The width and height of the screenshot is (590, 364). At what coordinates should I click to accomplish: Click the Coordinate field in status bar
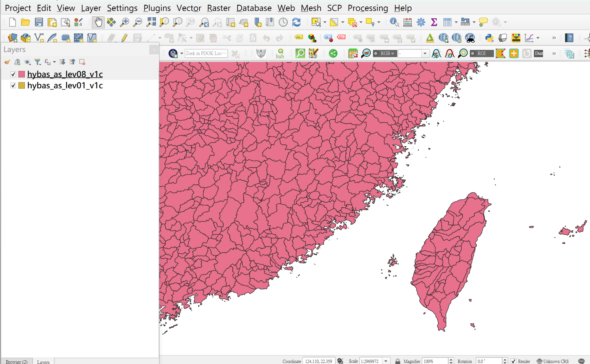(x=319, y=361)
